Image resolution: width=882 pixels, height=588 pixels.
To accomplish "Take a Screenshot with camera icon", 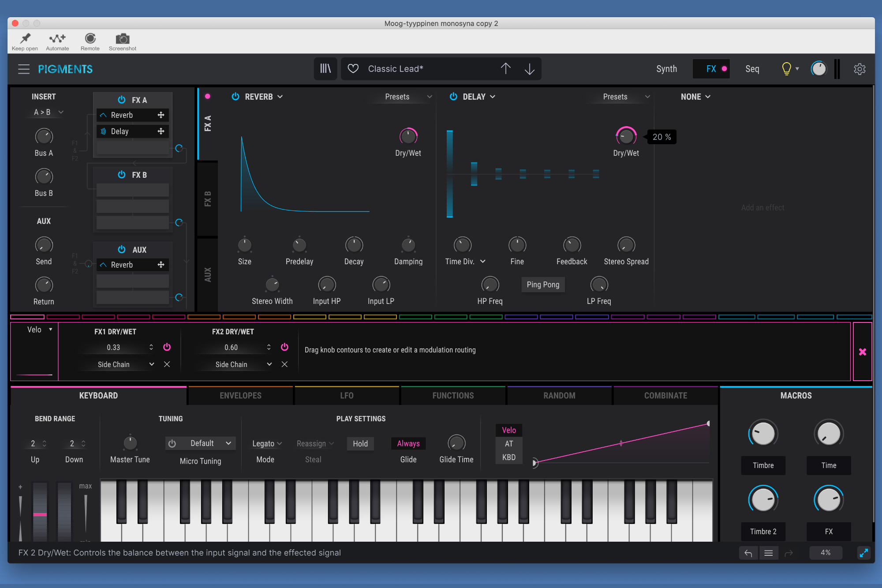I will 123,38.
